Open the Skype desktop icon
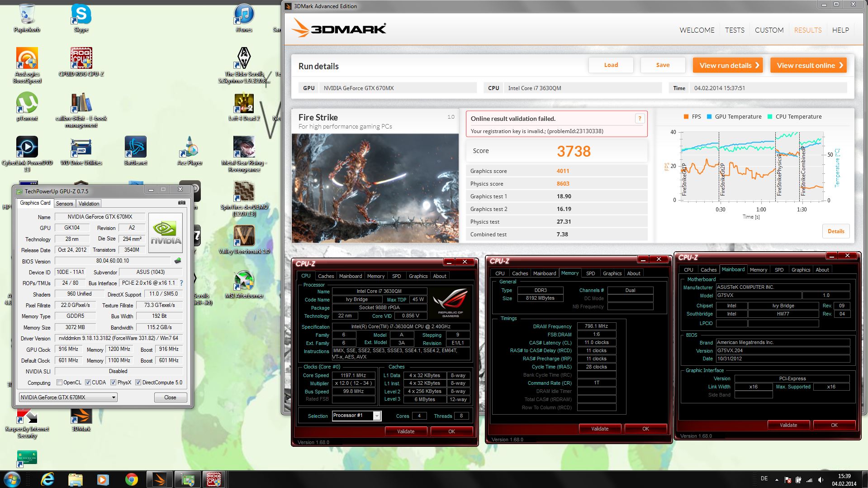 point(81,17)
